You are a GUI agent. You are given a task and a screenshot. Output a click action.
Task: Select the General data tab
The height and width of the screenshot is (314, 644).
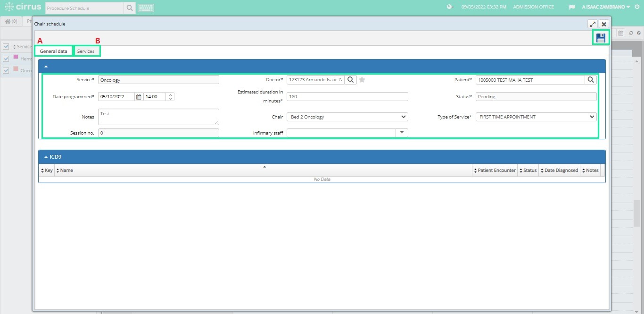click(53, 51)
